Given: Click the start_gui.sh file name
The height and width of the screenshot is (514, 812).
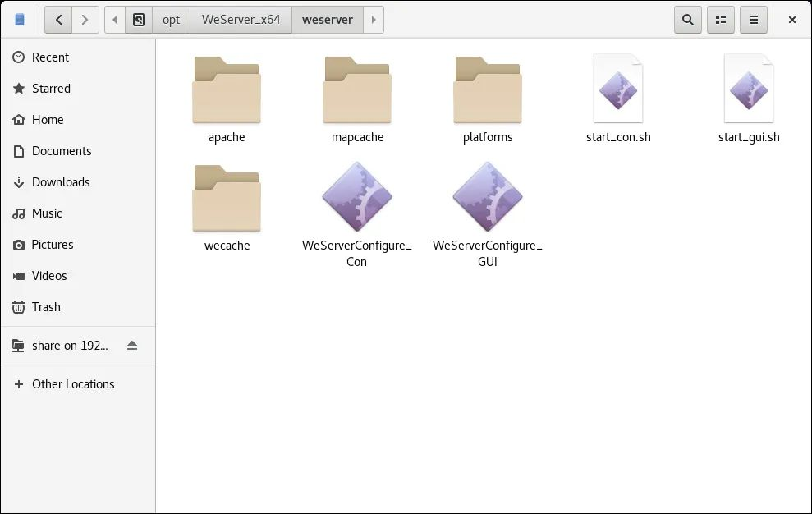Looking at the screenshot, I should [x=749, y=137].
